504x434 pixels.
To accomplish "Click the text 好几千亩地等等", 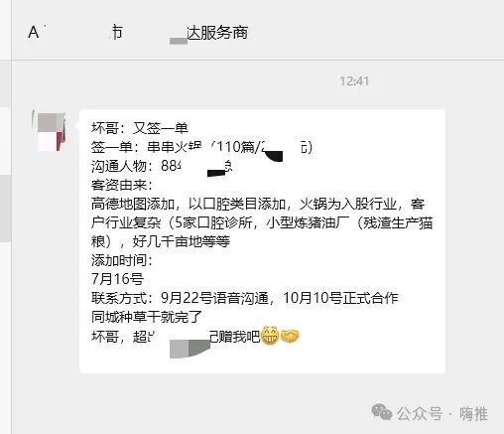I will pyautogui.click(x=182, y=241).
